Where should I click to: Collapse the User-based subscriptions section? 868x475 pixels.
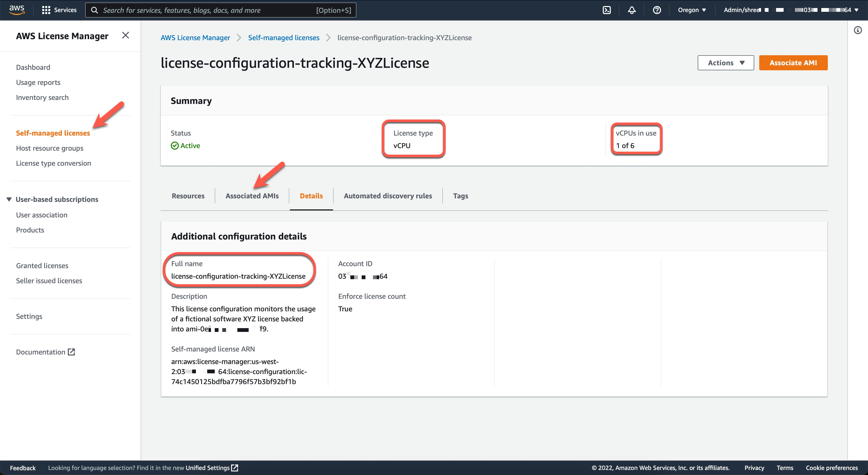(9, 199)
